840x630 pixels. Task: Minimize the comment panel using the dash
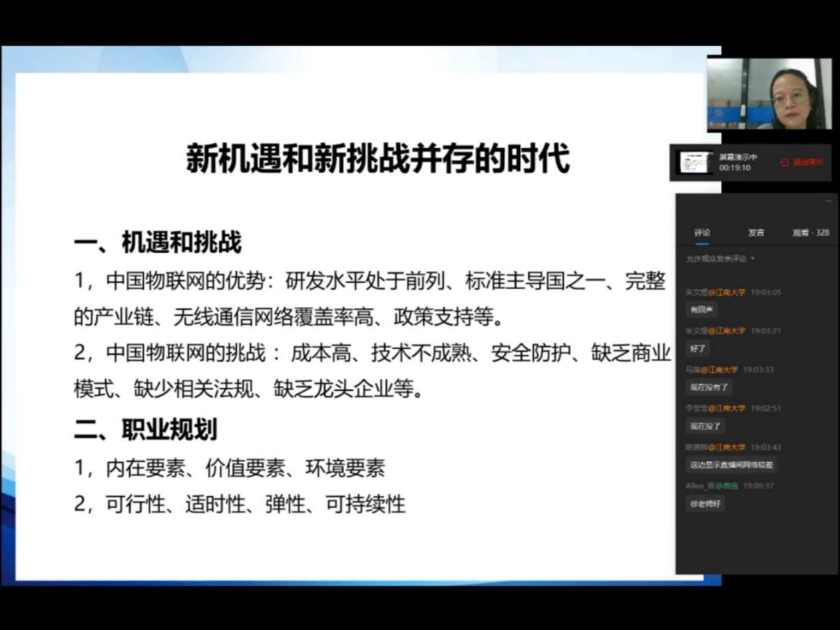829,200
